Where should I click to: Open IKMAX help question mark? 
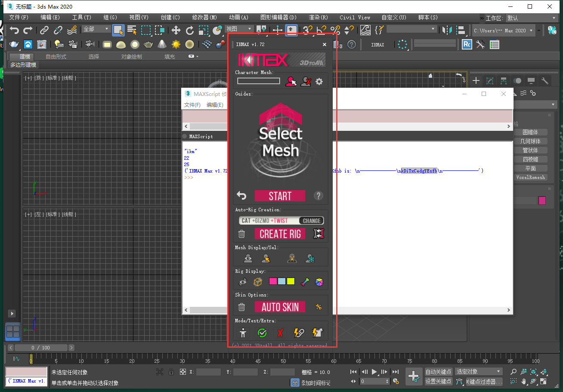coord(319,196)
